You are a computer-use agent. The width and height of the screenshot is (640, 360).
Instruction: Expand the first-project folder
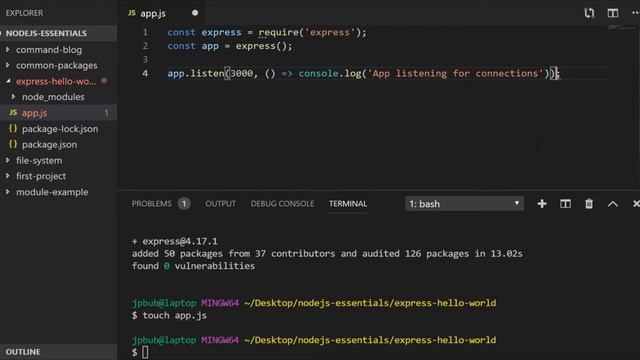point(41,176)
